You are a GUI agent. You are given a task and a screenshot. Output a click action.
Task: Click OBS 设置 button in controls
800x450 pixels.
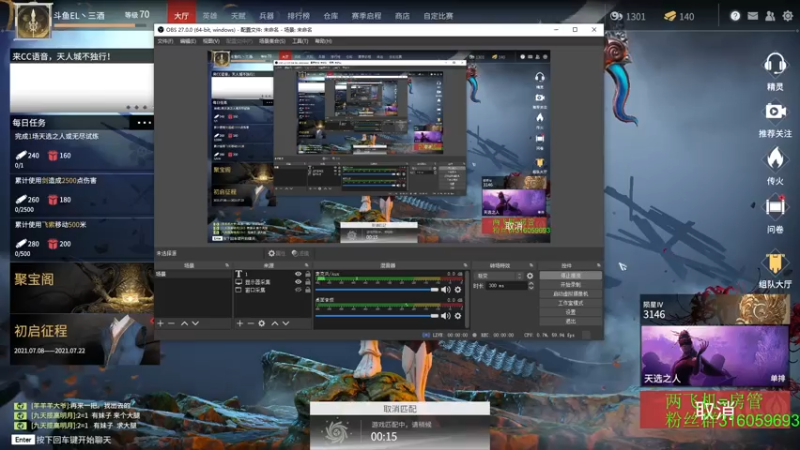(570, 312)
